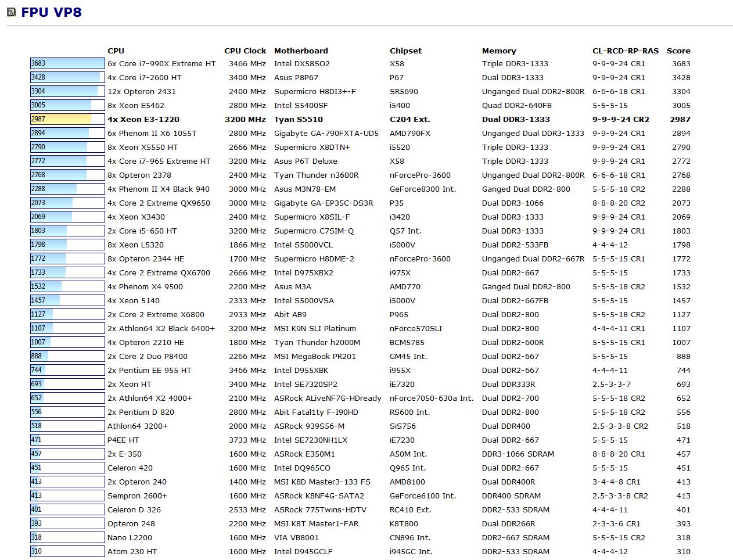Select the 2.5-3-3-7 timing cell
Screen dimensions: 733x560
612,384
